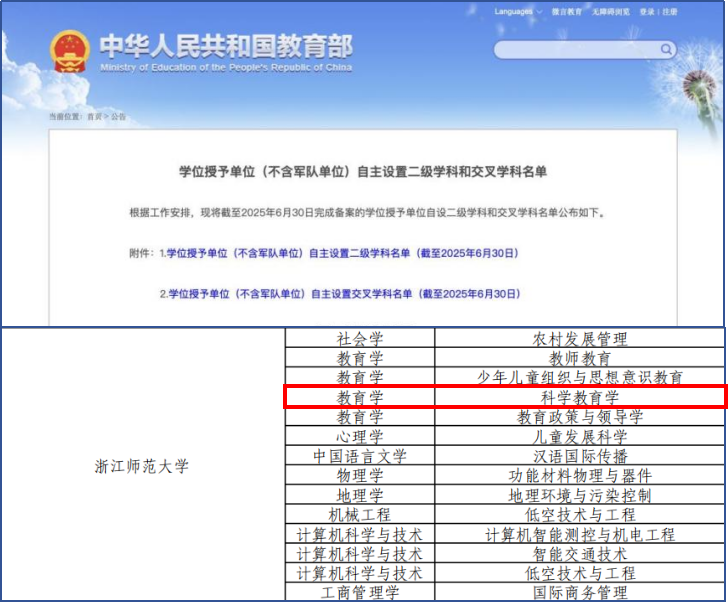Select the 教师教育 table cell
The image size is (728, 602).
579,358
